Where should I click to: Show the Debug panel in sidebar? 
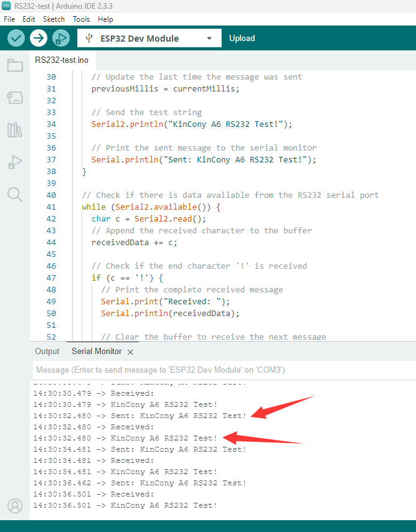tap(15, 162)
